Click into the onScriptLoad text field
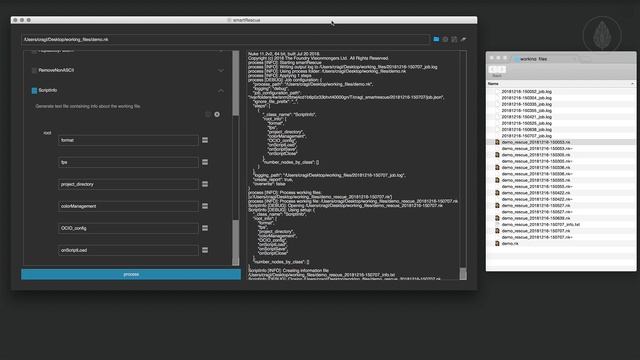 click(128, 250)
